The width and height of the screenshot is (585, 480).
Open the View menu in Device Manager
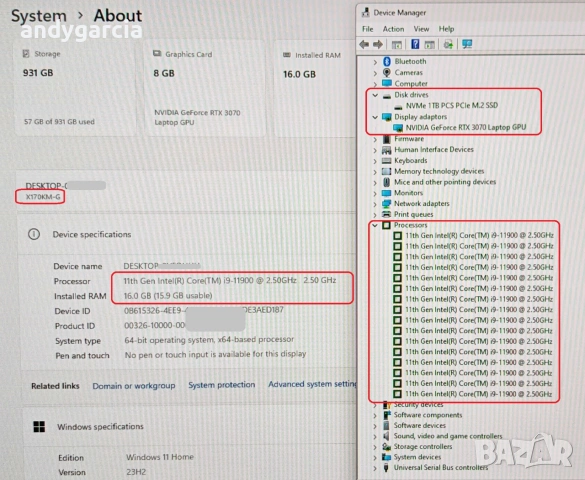pyautogui.click(x=421, y=29)
